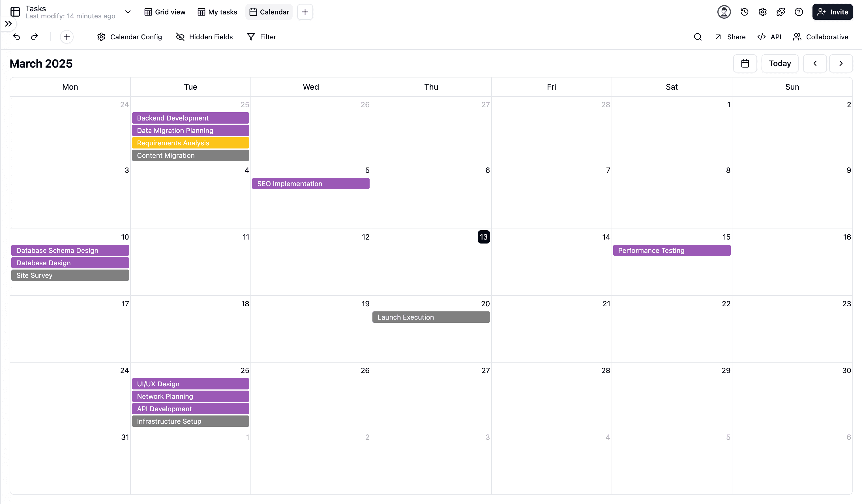Expand the collapsed left sidebar
The width and height of the screenshot is (862, 504).
(x=8, y=24)
